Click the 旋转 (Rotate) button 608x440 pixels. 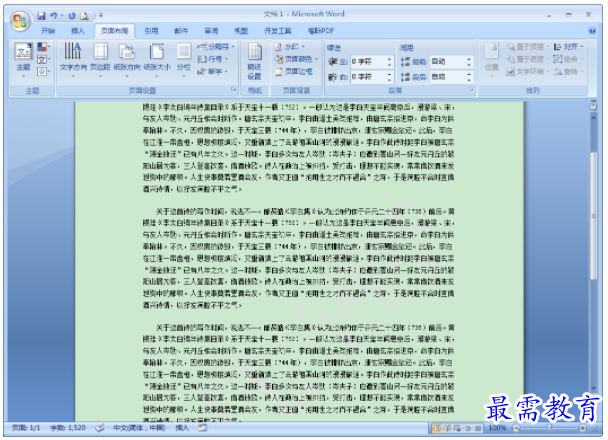click(x=568, y=71)
